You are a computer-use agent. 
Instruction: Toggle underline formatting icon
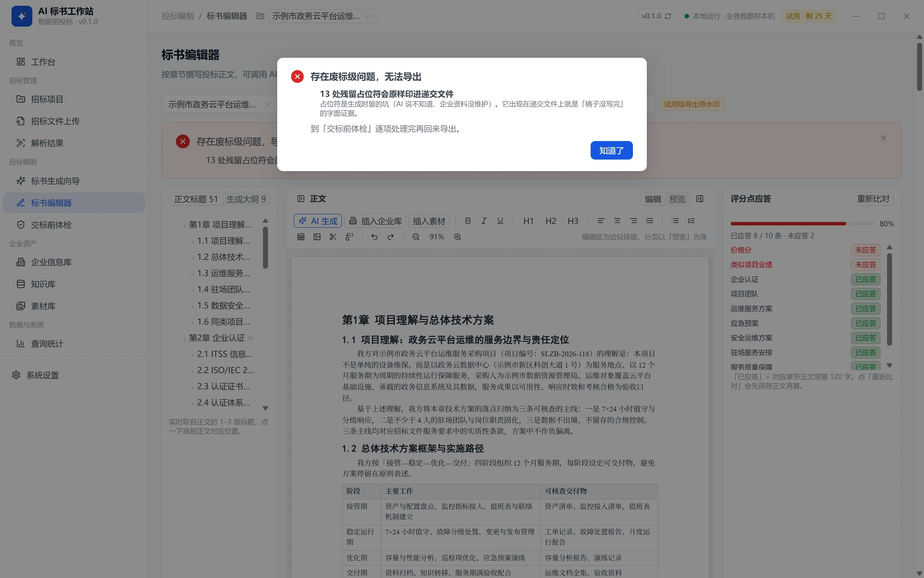coord(500,221)
